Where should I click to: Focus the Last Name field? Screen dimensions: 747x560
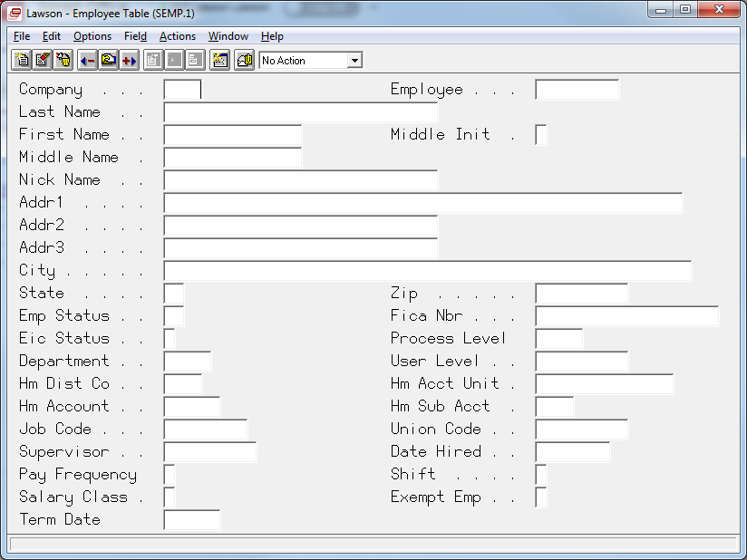(301, 112)
